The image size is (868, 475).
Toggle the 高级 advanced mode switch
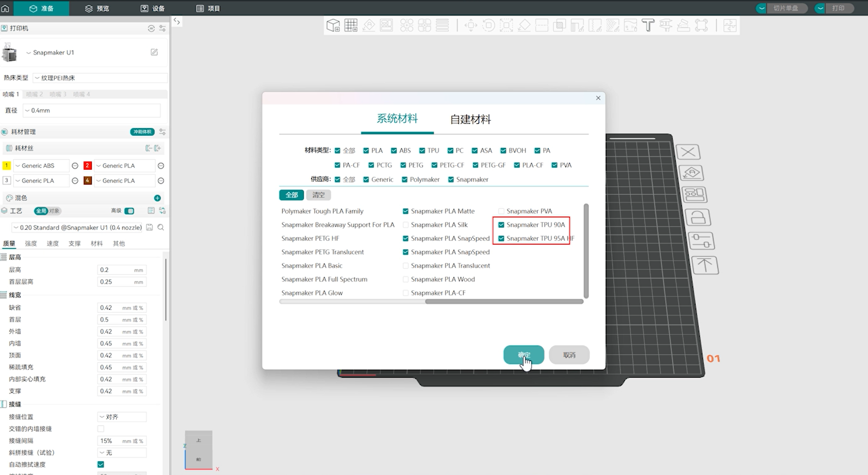pyautogui.click(x=129, y=211)
